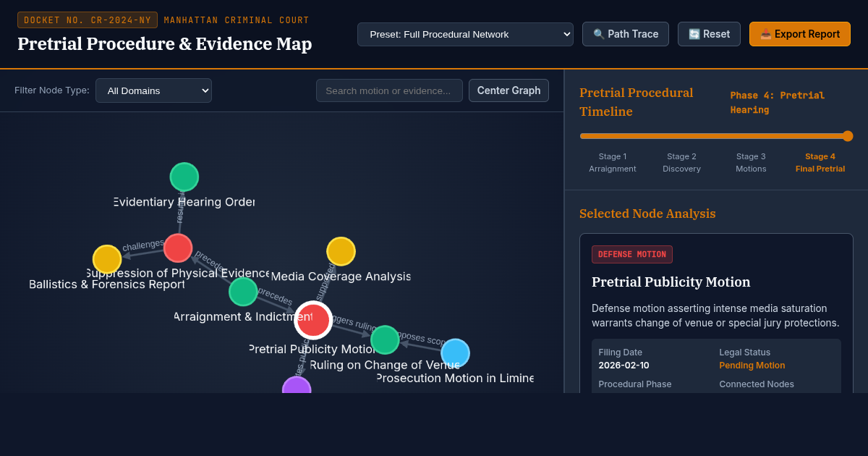
Task: Export the report
Action: click(x=800, y=34)
